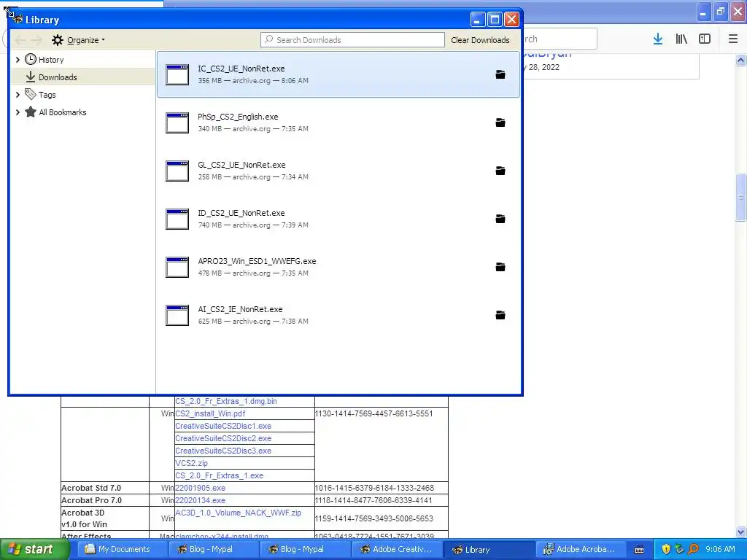747x560 pixels.
Task: Open containing folder for ID_CS2_UE_NonRet.exe
Action: click(500, 219)
